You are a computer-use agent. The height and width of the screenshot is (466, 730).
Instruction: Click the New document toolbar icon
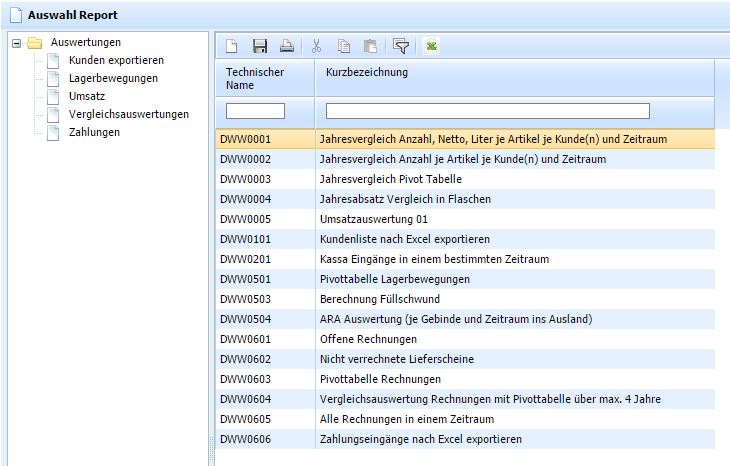pos(231,46)
